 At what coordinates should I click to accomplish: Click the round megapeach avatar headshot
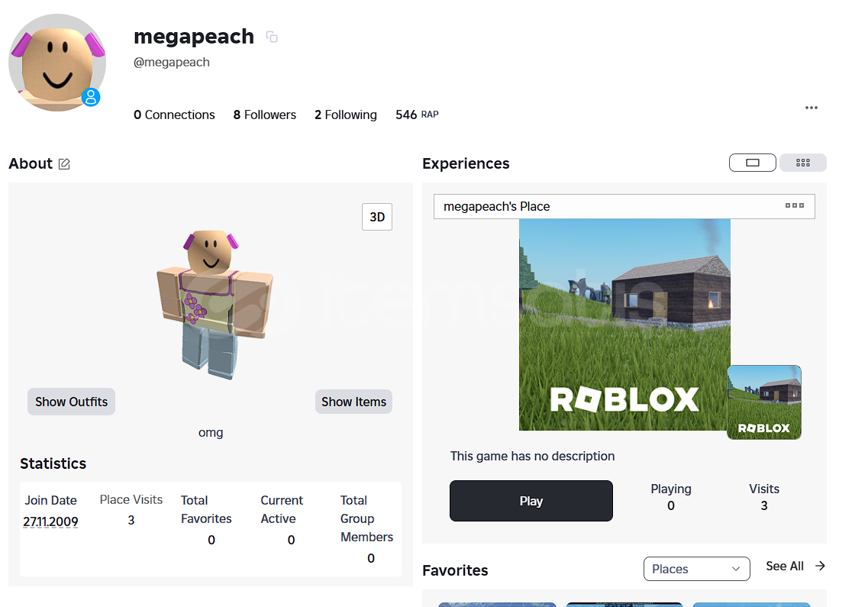tap(57, 63)
